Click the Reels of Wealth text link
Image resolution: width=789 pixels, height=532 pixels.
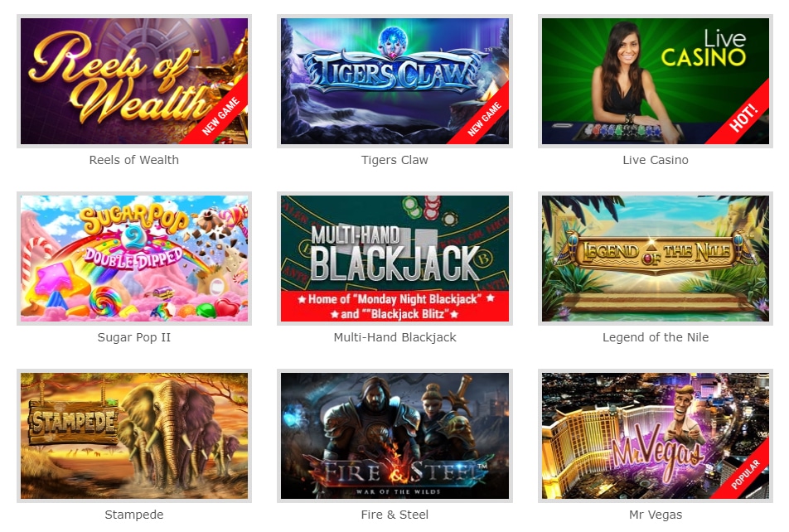pyautogui.click(x=134, y=160)
